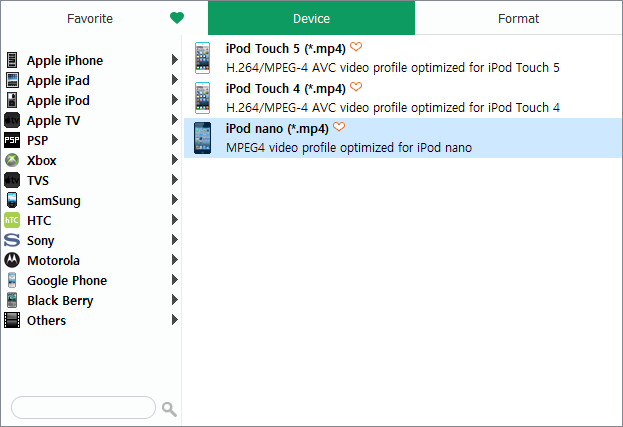Expand the Black Berry submenu arrow
The height and width of the screenshot is (427, 623).
tap(174, 299)
